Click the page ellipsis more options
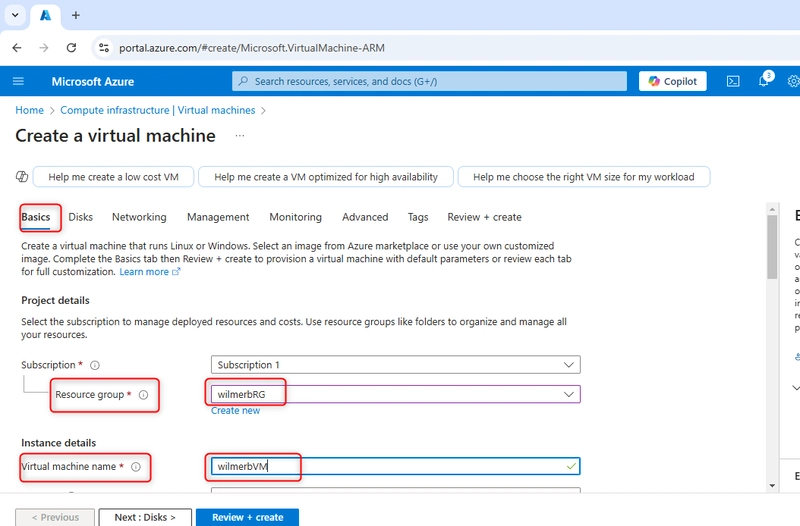 (x=240, y=136)
